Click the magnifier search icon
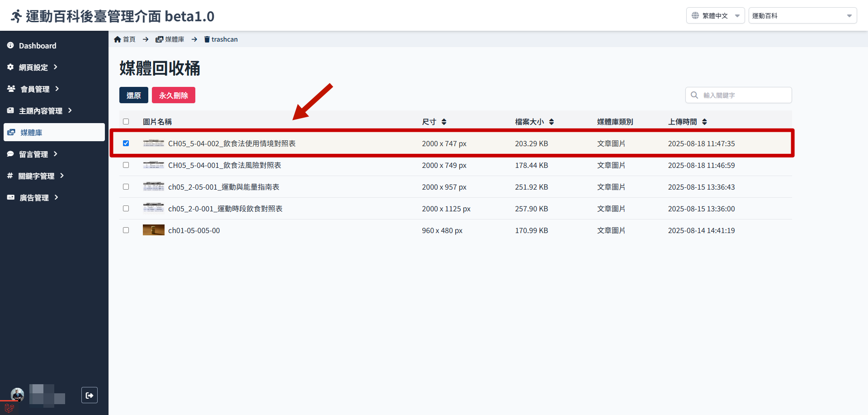 click(694, 95)
